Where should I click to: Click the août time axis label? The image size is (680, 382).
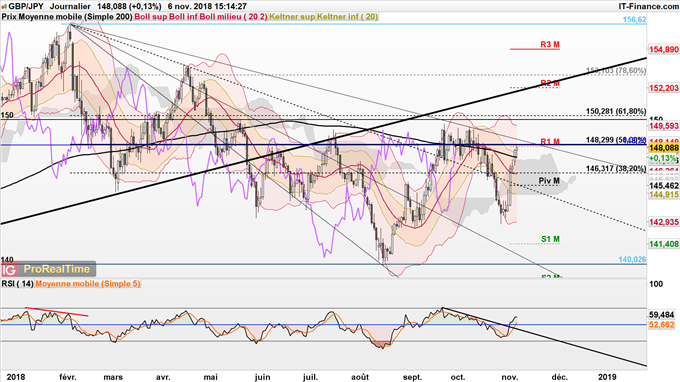coord(360,377)
